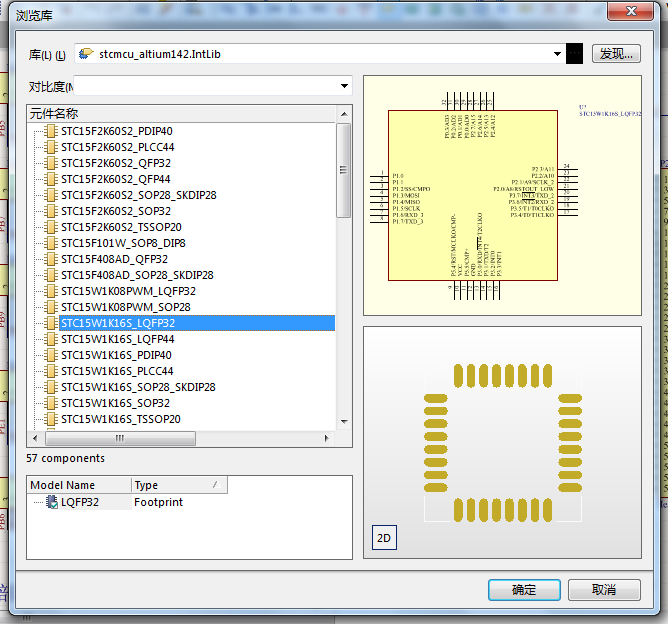Toggle the 2D footprint view button
Image resolution: width=668 pixels, height=624 pixels.
[384, 538]
